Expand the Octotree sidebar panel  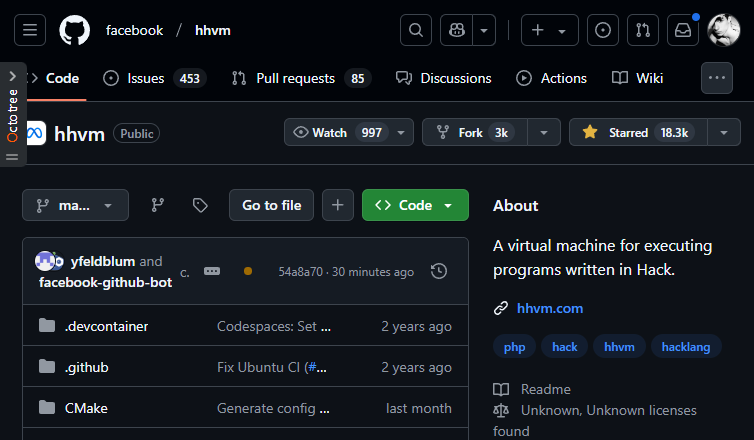click(x=12, y=76)
